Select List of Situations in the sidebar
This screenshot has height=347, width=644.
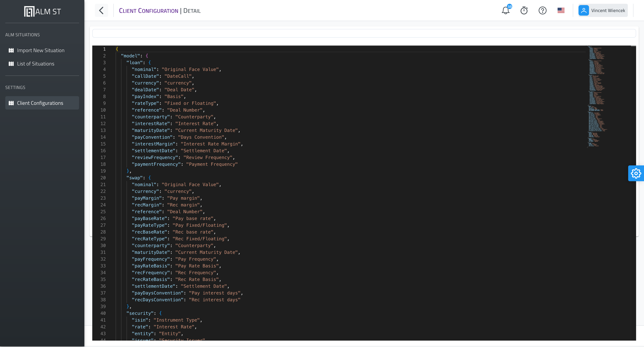pyautogui.click(x=36, y=64)
